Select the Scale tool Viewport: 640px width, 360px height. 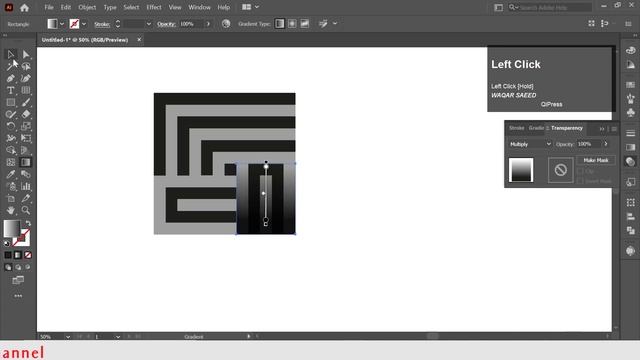[26, 126]
